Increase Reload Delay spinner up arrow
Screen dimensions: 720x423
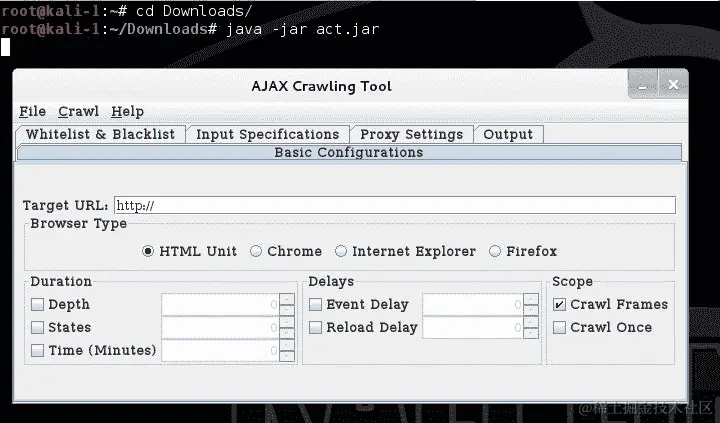tap(531, 322)
